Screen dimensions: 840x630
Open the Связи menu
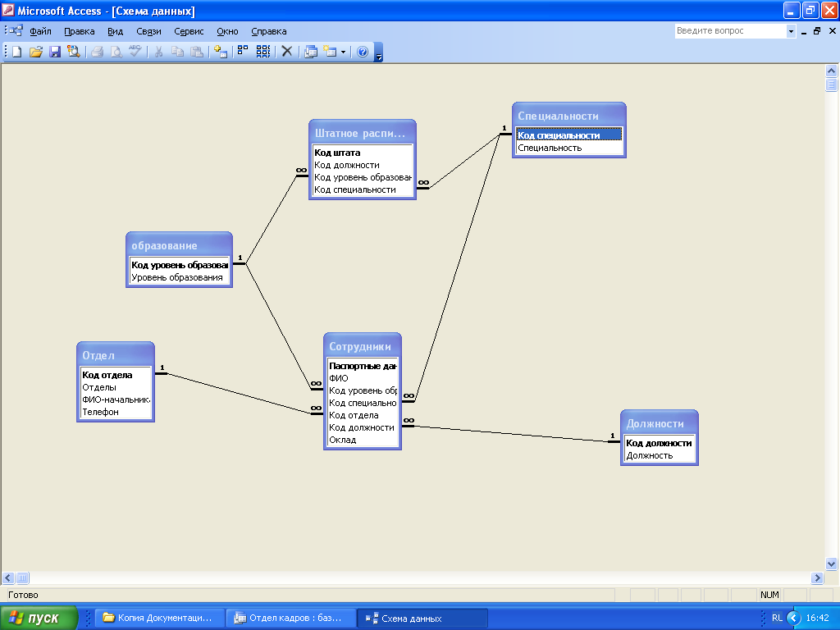tap(148, 31)
